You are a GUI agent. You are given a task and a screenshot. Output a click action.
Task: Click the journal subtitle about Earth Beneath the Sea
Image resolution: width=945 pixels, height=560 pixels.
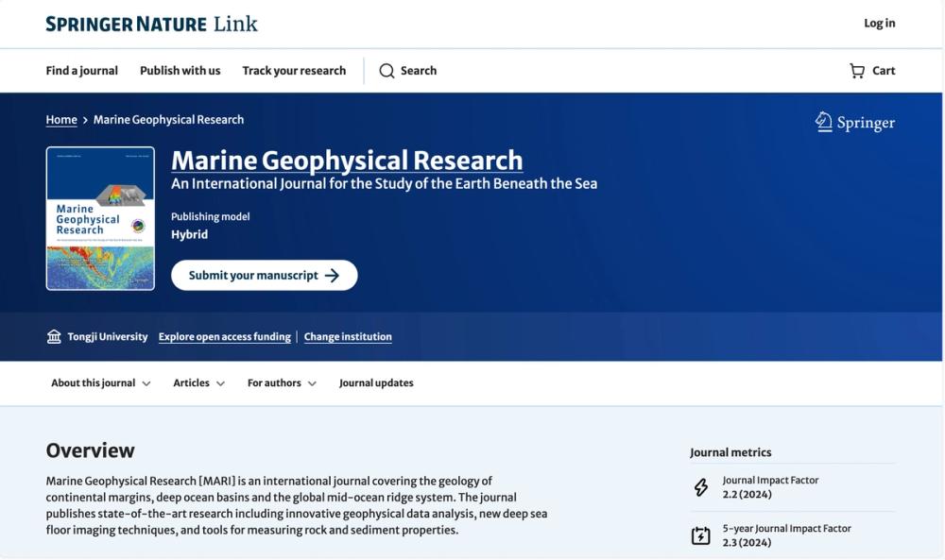point(384,183)
